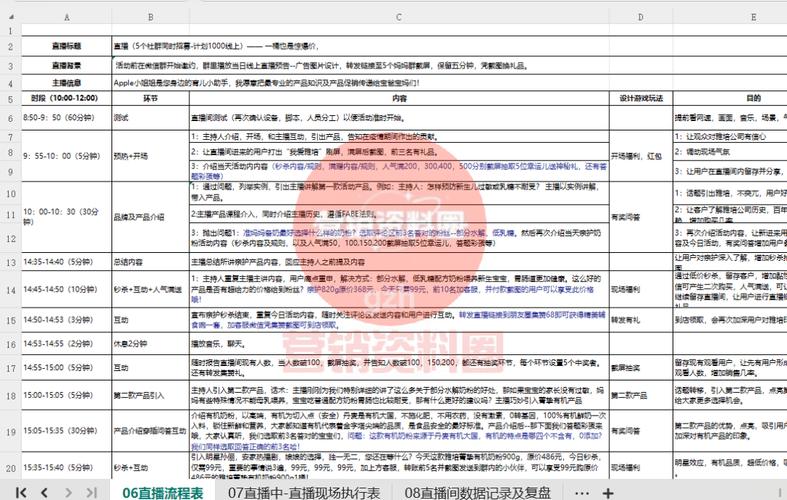The height and width of the screenshot is (500, 787).
Task: Select the 14:35-14:40 (5分钟) time cell
Action: 66,262
